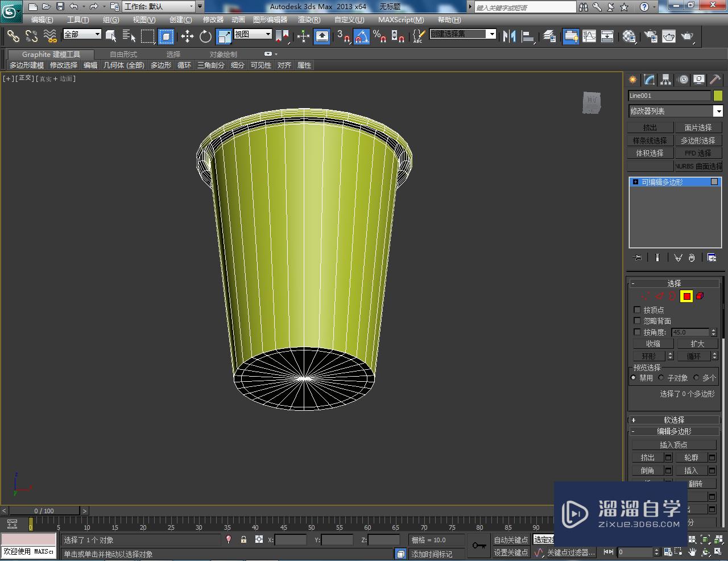Click the Render Production teapot icon
The height and width of the screenshot is (561, 728).
[688, 36]
